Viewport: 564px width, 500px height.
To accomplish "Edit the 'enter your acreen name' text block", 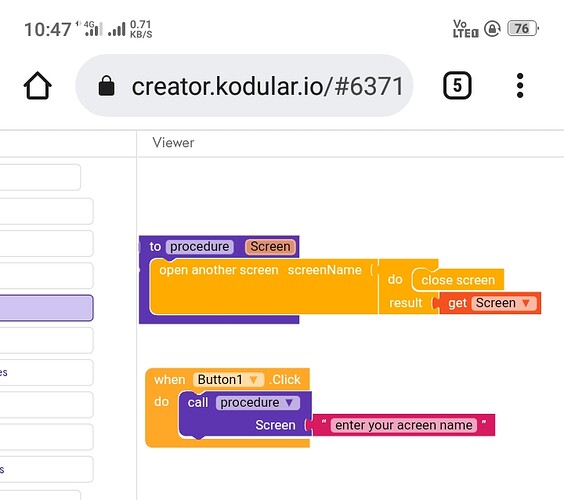I will tap(404, 425).
